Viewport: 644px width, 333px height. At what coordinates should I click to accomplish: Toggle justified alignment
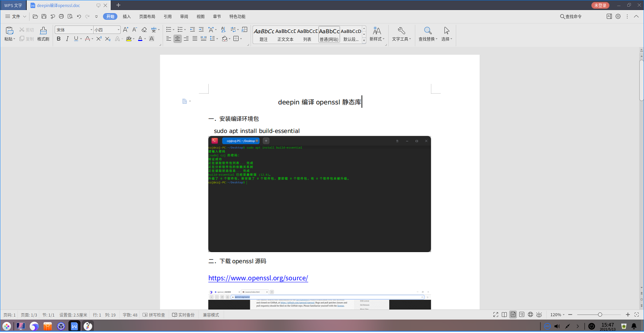coord(195,39)
